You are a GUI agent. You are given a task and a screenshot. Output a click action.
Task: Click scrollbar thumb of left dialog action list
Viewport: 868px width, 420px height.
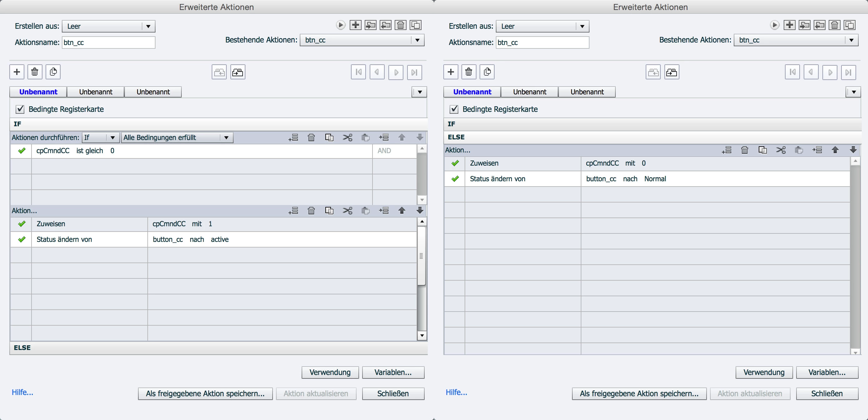[421, 256]
